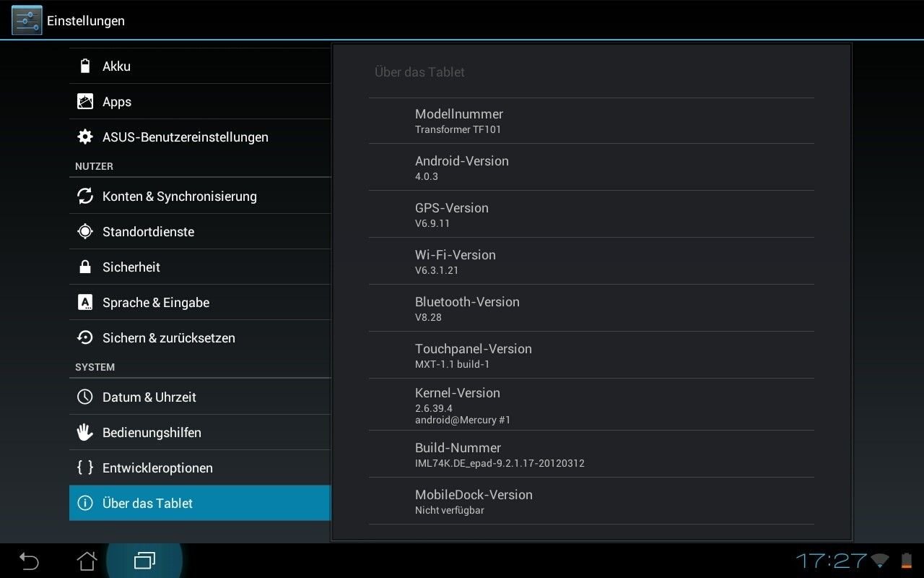The image size is (924, 578).
Task: Open Standortdienste settings
Action: [x=200, y=231]
